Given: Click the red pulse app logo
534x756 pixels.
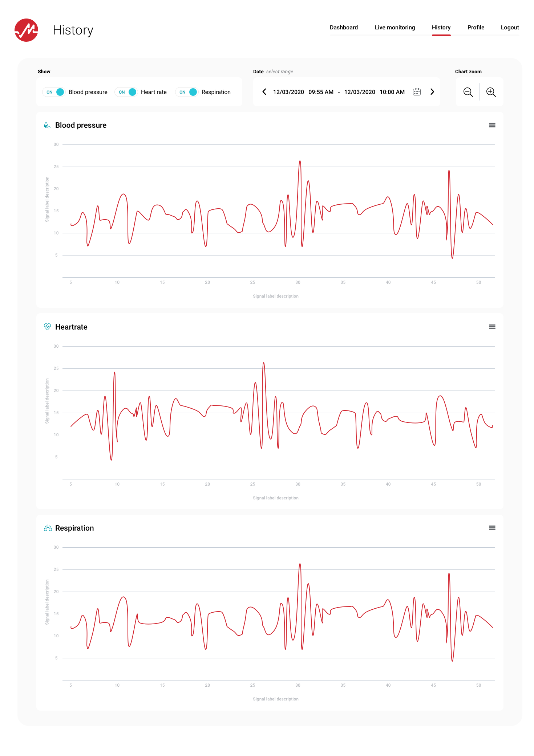Looking at the screenshot, I should (26, 30).
